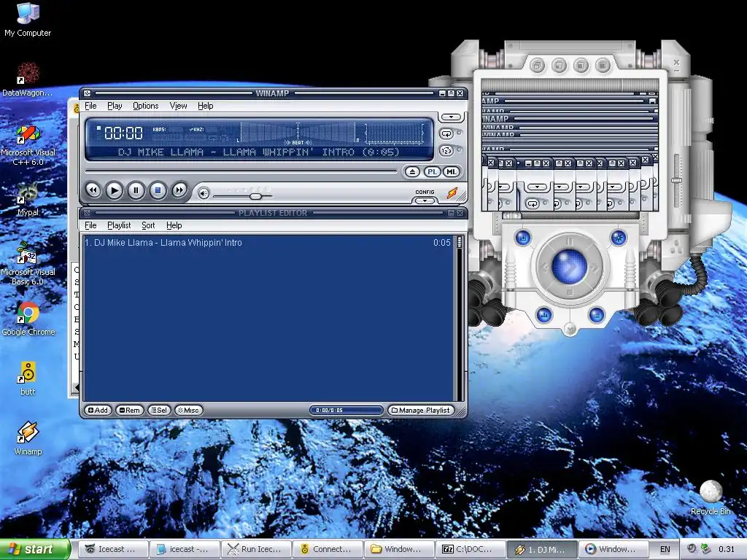747x560 pixels.
Task: Select the Mypal browser shortcut
Action: [28, 200]
